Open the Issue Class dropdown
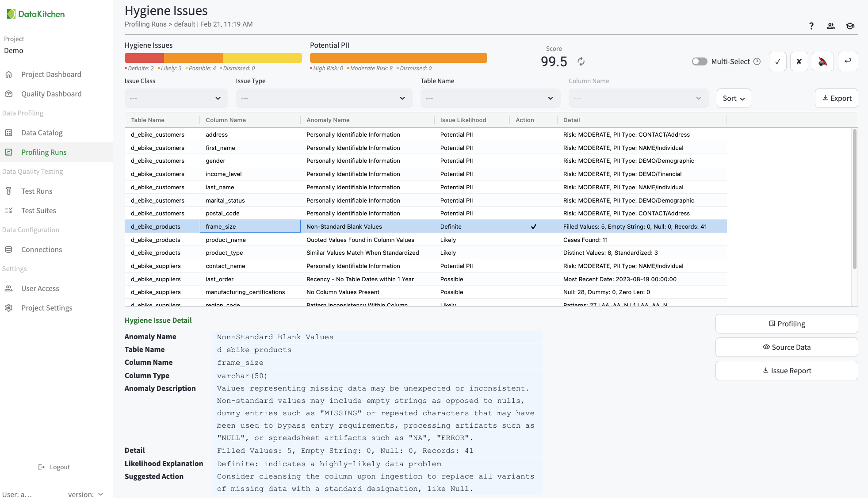868x498 pixels. 176,98
